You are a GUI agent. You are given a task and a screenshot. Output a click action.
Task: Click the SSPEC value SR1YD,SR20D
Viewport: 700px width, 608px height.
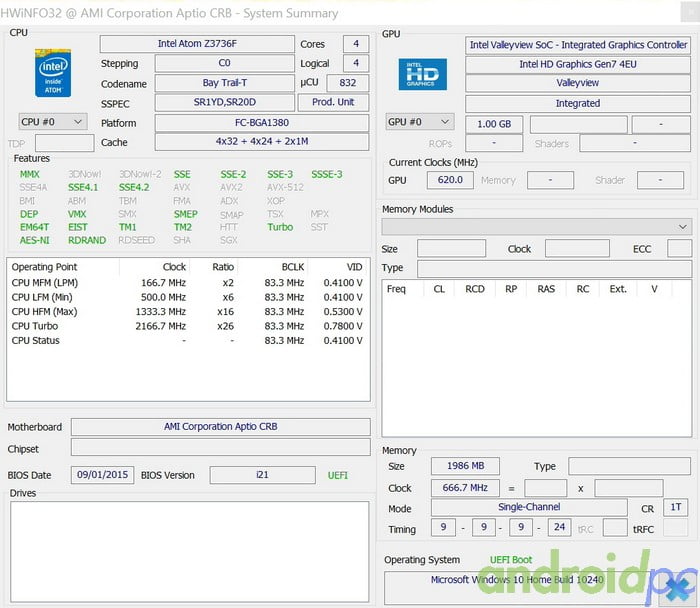click(x=225, y=102)
